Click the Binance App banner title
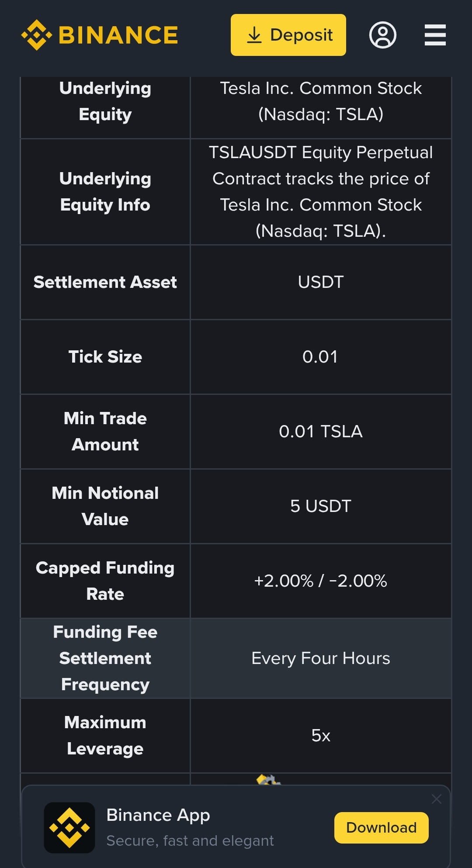Screen dimensions: 472x868 click(158, 815)
